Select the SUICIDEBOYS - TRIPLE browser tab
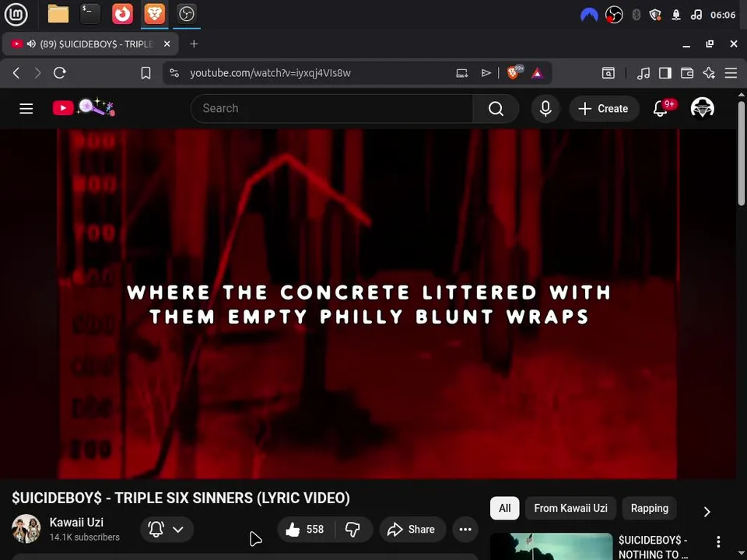747x560 pixels. click(90, 44)
